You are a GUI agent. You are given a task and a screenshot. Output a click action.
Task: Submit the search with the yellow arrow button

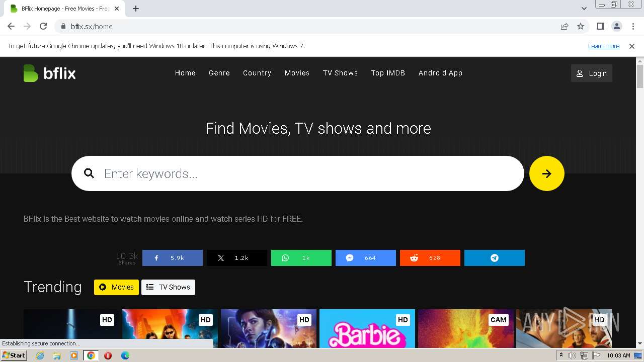point(547,173)
